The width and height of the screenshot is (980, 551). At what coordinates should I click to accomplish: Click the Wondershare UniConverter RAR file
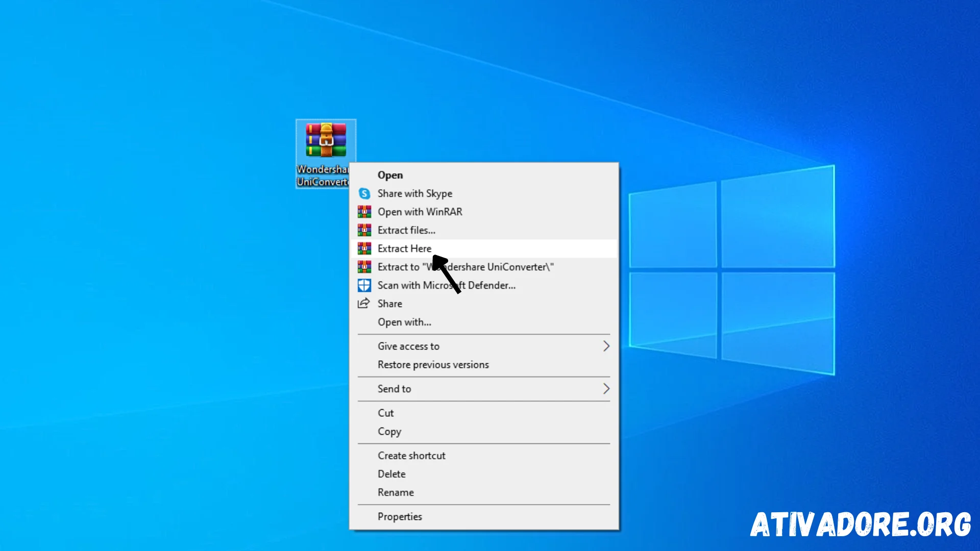coord(325,141)
